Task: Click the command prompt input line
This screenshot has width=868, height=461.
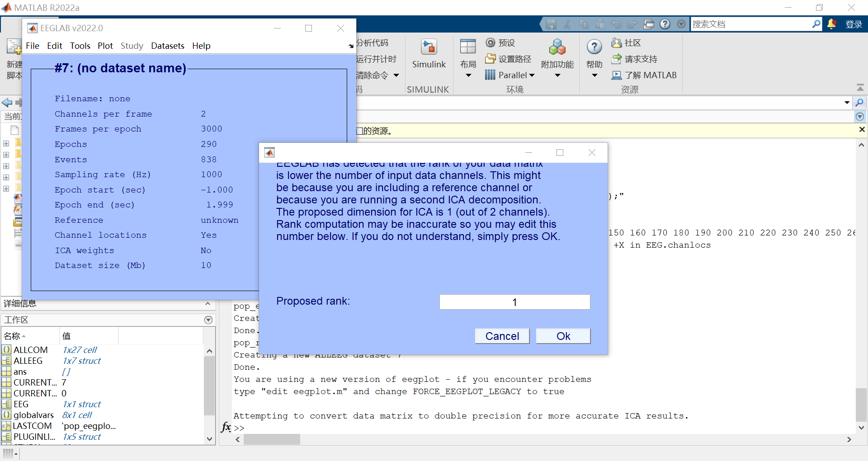Action: [542, 428]
